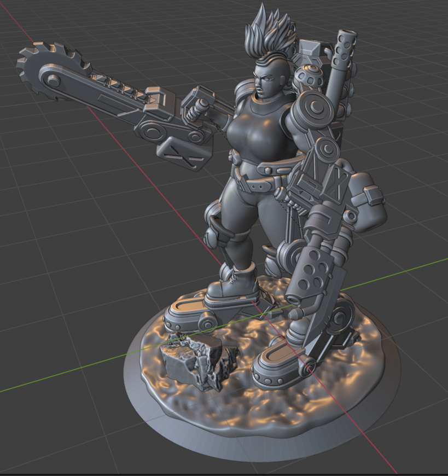
Task: Select the circular saw blade on the weapon
Action: pyautogui.click(x=53, y=70)
